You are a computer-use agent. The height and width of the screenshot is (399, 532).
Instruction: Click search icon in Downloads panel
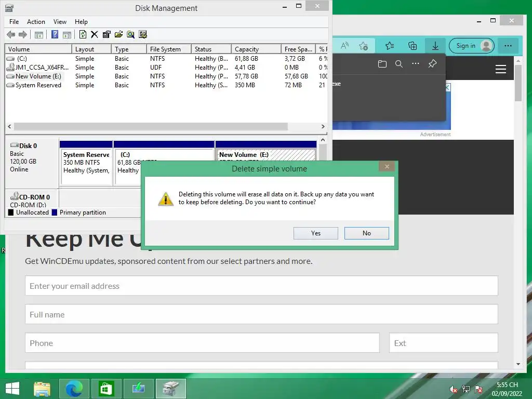pos(399,64)
